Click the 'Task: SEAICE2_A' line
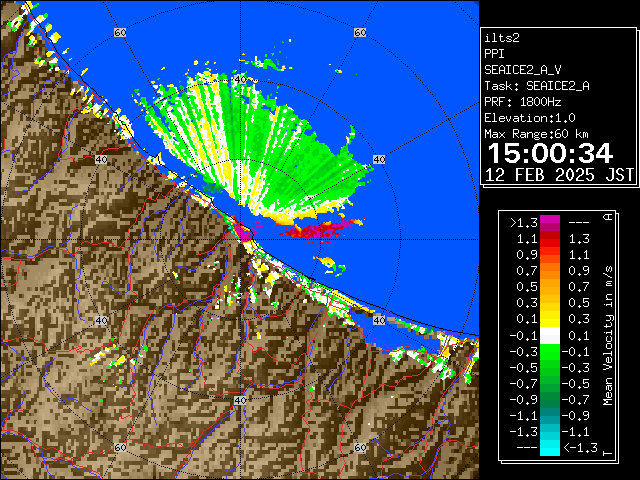 (537, 86)
